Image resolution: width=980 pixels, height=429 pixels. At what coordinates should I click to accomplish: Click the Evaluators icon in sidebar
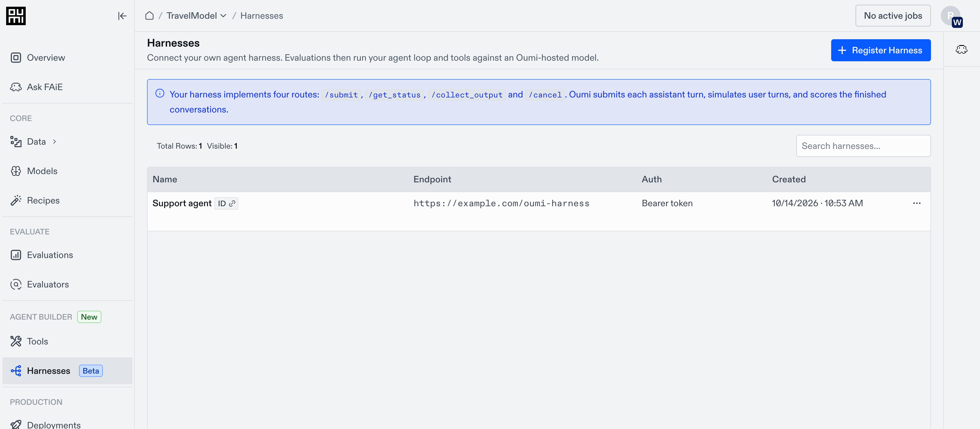click(x=16, y=284)
